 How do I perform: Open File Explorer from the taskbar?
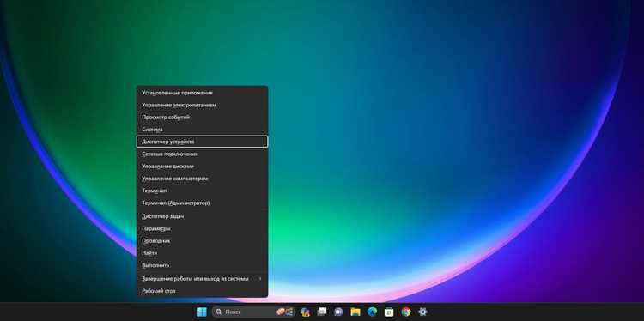click(355, 312)
